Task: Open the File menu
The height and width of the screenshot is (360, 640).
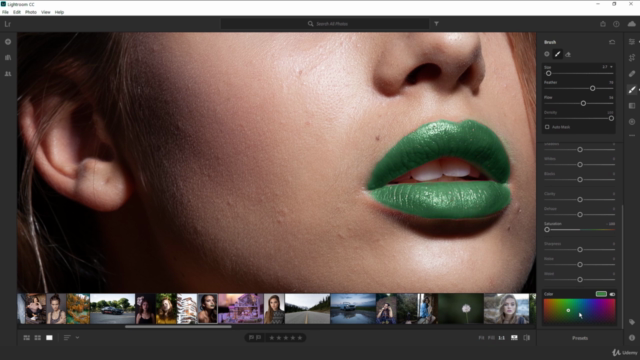Action: pos(5,12)
